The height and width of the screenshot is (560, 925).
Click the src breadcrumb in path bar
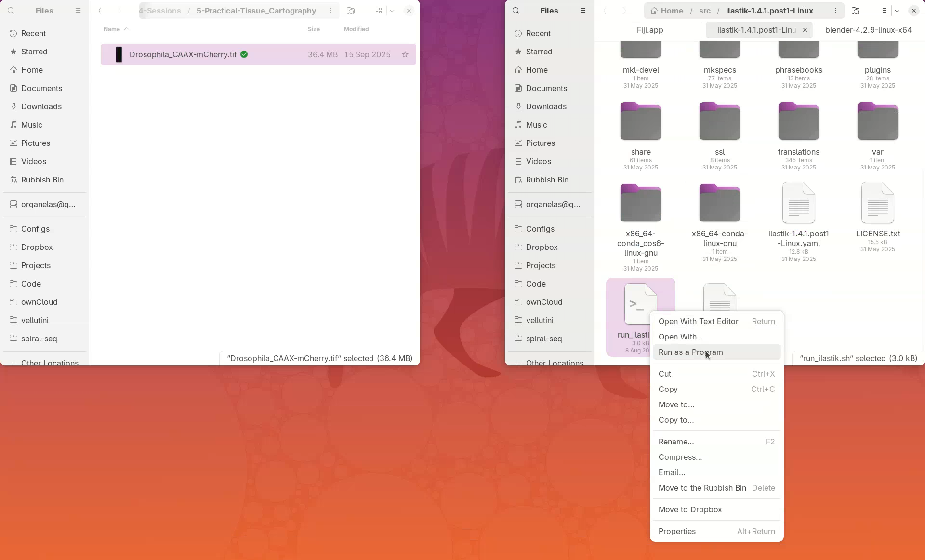tap(704, 11)
